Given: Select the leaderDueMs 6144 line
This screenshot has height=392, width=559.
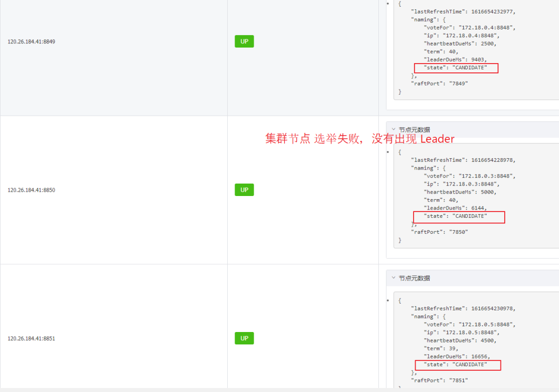Looking at the screenshot, I should (x=455, y=208).
